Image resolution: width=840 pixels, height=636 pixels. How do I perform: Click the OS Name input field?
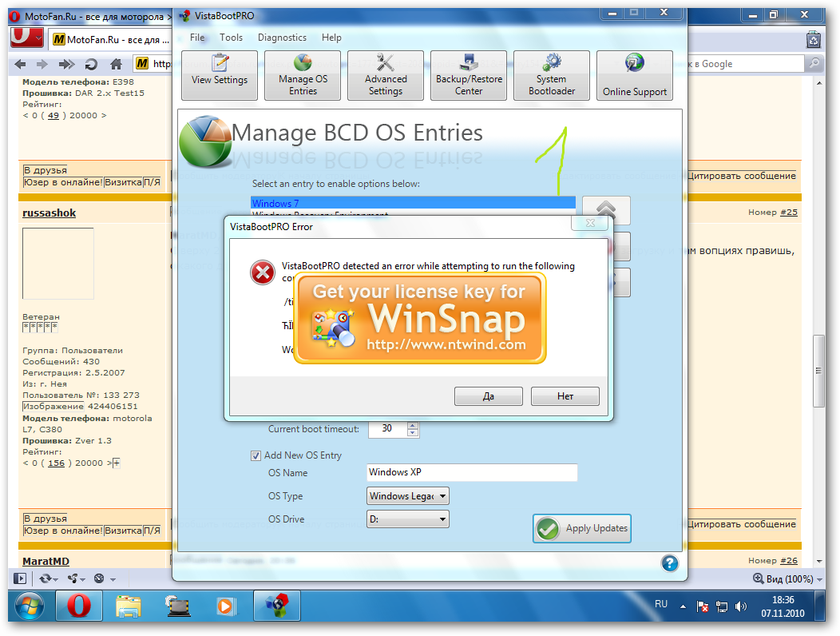pos(472,472)
